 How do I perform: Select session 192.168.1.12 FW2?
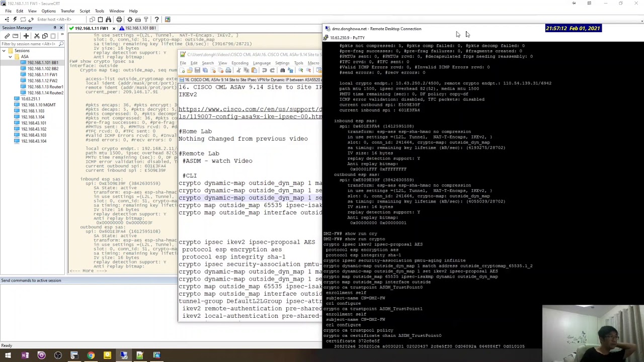point(42,81)
